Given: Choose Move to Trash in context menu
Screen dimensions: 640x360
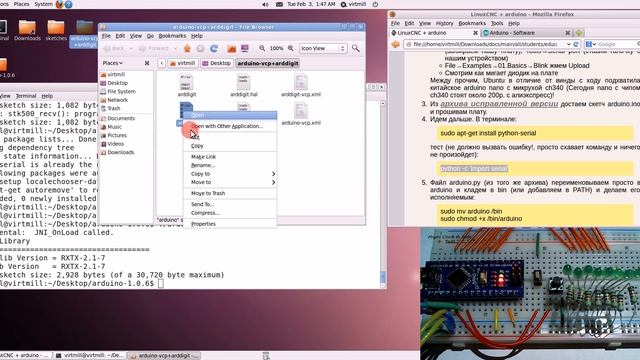Looking at the screenshot, I should 230,193.
